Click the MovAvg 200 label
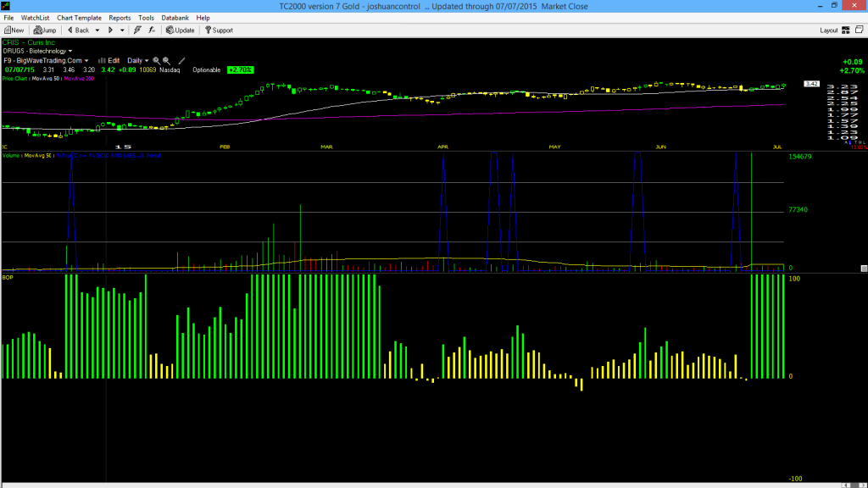This screenshot has height=488, width=868. 79,79
